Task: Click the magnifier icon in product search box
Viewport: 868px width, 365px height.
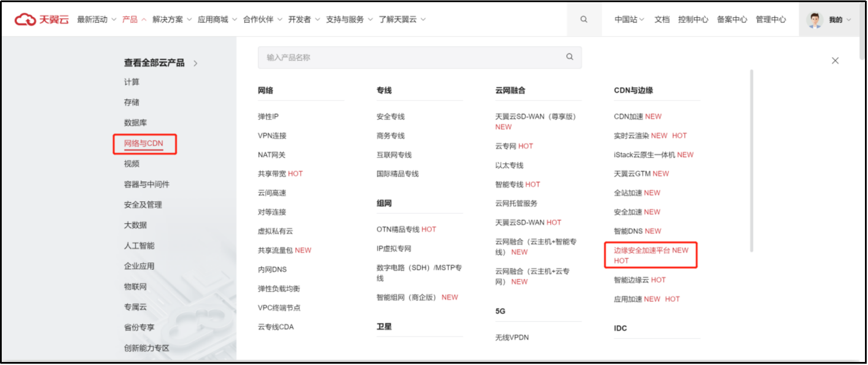Action: pyautogui.click(x=570, y=57)
